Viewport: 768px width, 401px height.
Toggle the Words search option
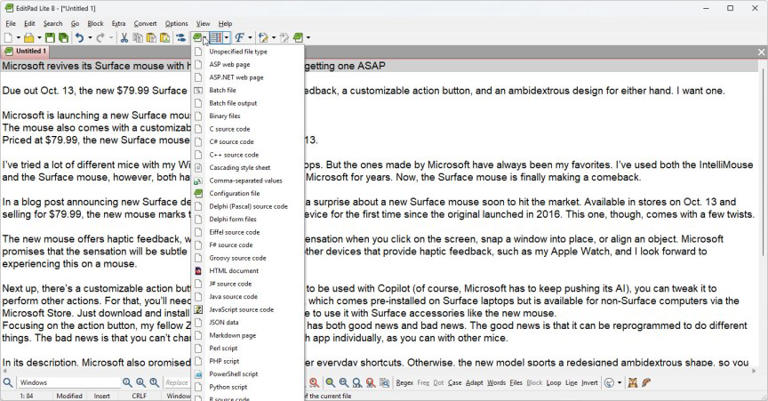click(x=496, y=382)
